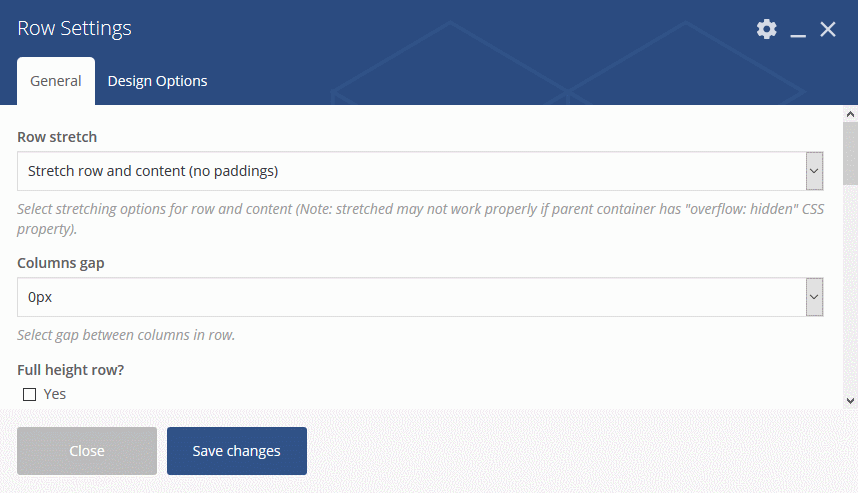Image resolution: width=858 pixels, height=493 pixels.
Task: Click the gray Close button
Action: pyautogui.click(x=87, y=451)
